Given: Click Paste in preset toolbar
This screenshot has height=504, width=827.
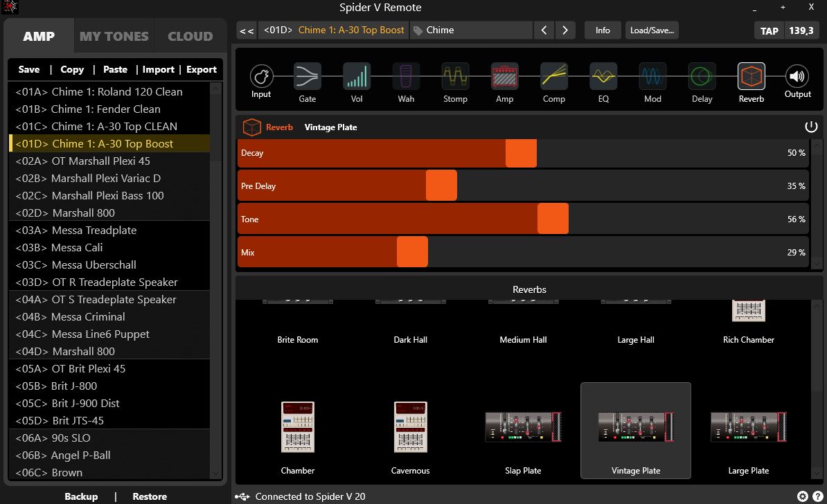Looking at the screenshot, I should point(116,70).
